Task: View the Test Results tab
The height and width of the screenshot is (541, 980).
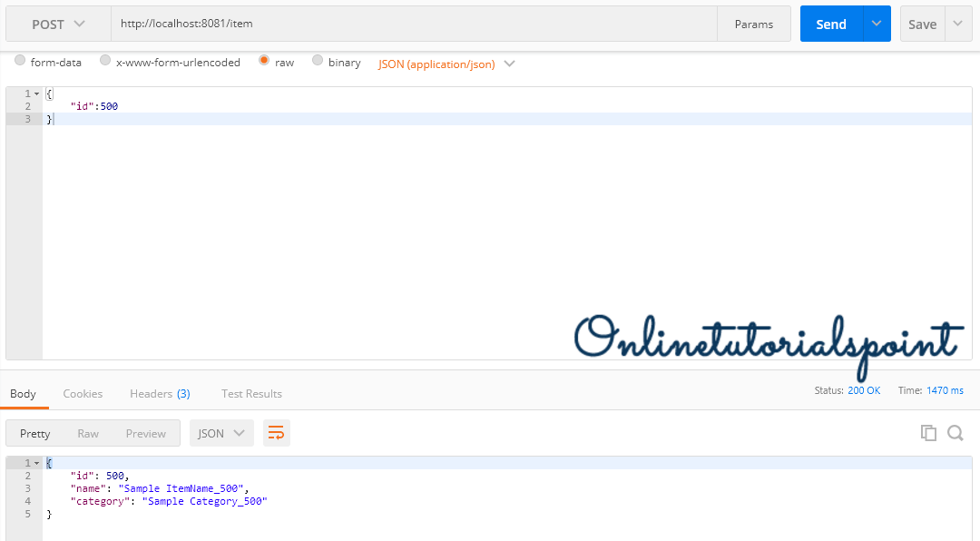Action: click(251, 394)
